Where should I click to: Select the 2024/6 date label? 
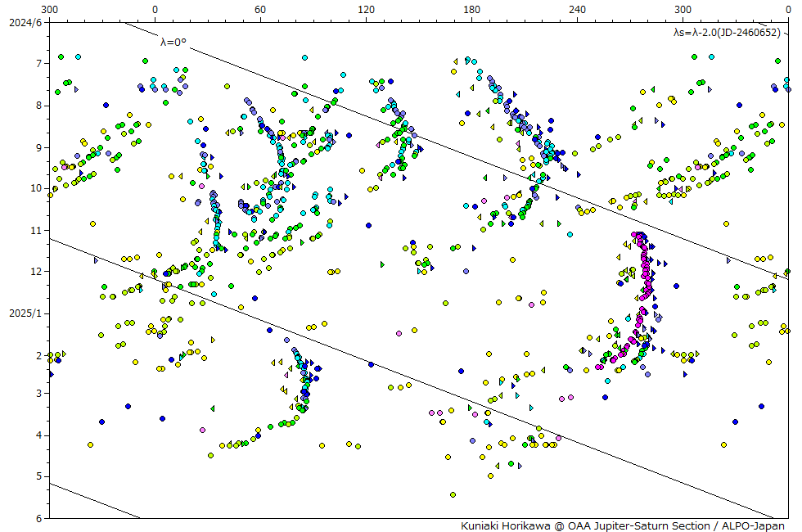(x=25, y=22)
